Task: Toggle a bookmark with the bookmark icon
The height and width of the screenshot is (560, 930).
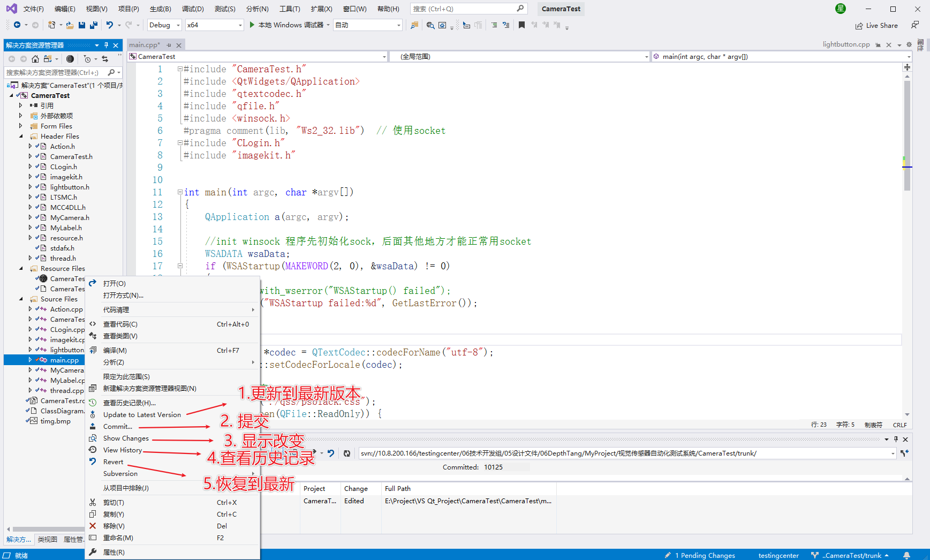Action: coord(522,25)
